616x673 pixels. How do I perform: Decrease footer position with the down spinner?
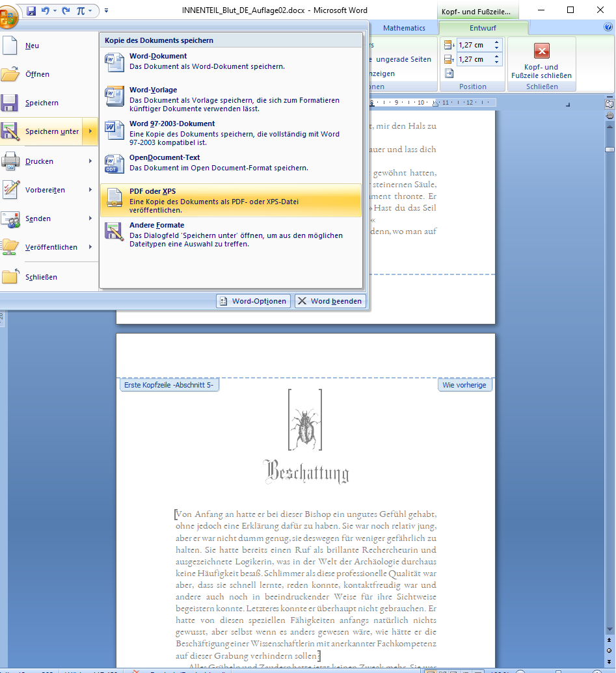pyautogui.click(x=497, y=62)
